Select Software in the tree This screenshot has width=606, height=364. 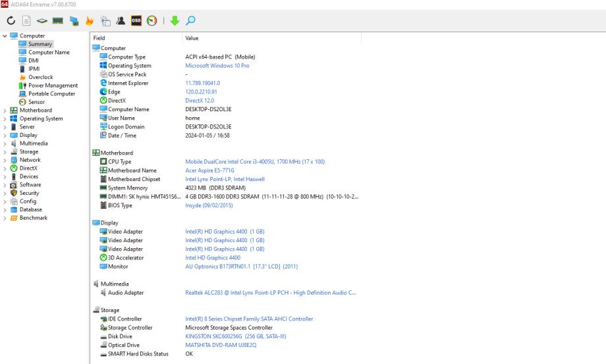coord(30,185)
